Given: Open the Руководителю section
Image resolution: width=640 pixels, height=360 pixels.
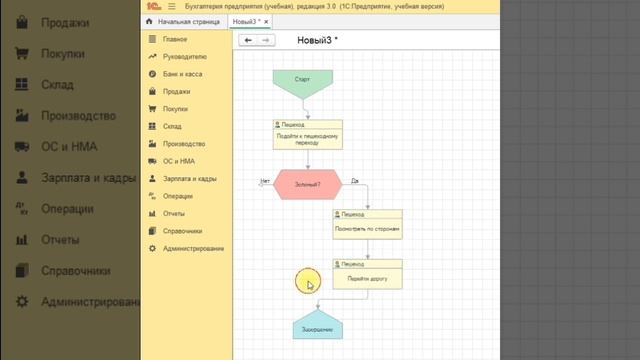Looking at the screenshot, I should (x=185, y=57).
